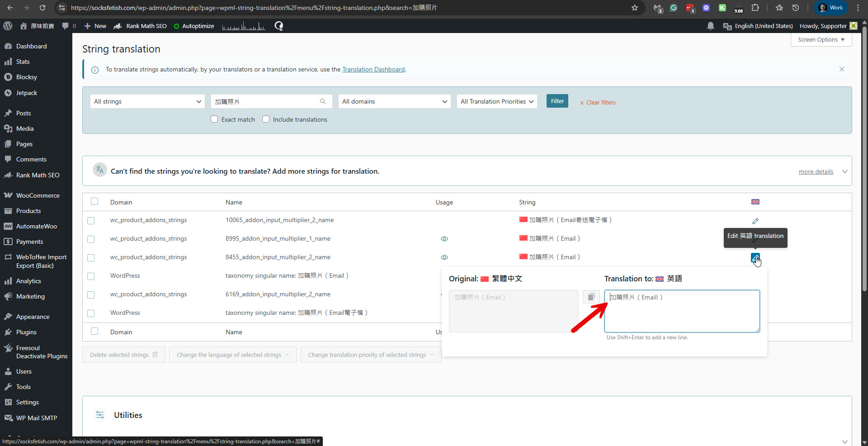Click the eye usage icon for 8995_addon row
The height and width of the screenshot is (446, 868).
(x=444, y=239)
